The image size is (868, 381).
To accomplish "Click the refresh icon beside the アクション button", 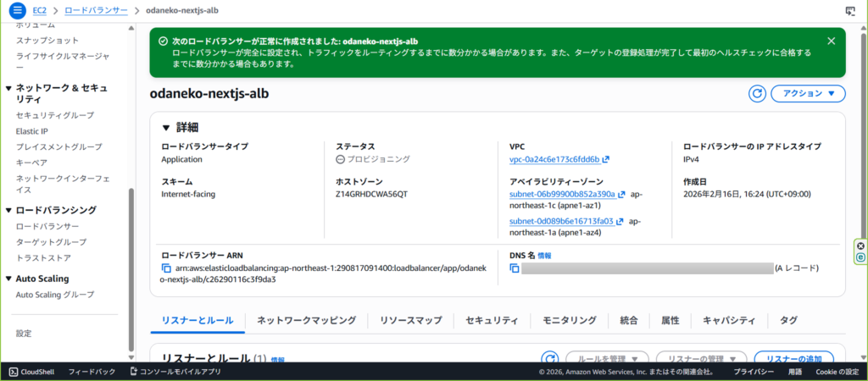I will tap(757, 94).
